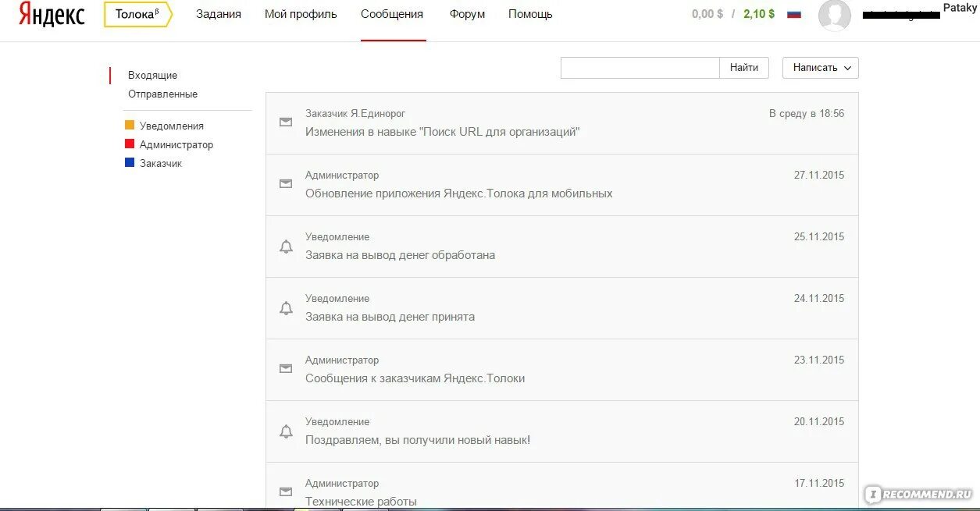Click the Толока service badge
This screenshot has height=511, width=980.
click(x=138, y=14)
